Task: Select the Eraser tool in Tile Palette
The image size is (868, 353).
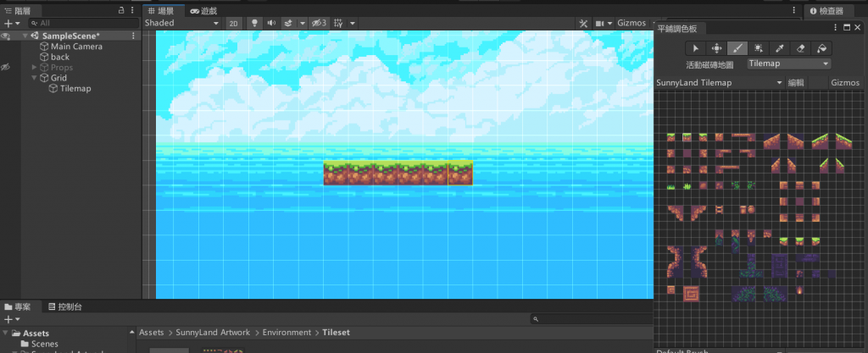Action: pyautogui.click(x=800, y=48)
